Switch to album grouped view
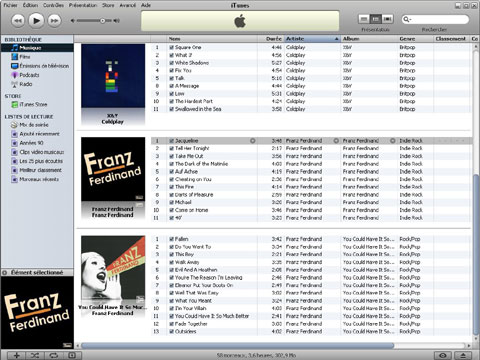This screenshot has width=480, height=360. point(376,19)
